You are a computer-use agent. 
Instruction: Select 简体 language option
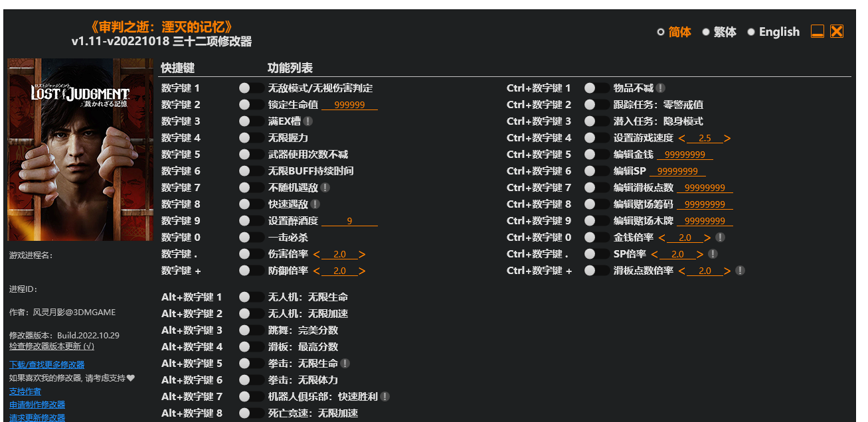tap(674, 32)
